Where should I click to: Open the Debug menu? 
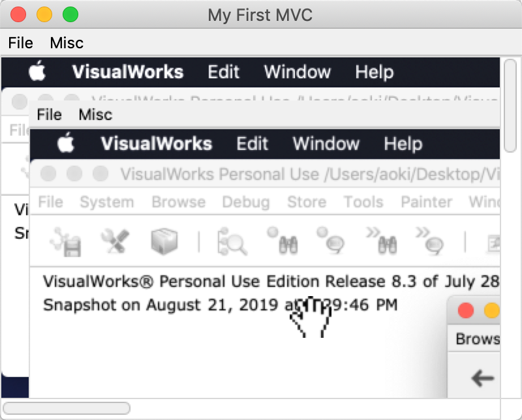tap(246, 202)
